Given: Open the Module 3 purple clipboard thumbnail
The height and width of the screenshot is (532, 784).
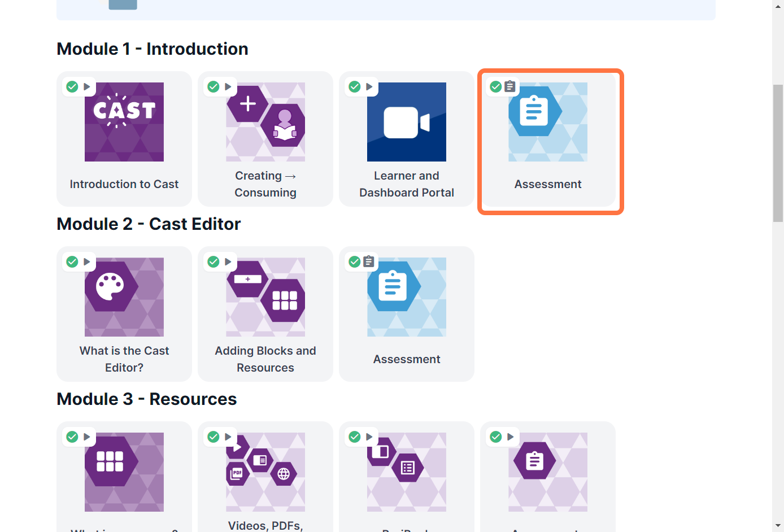Looking at the screenshot, I should click(x=548, y=472).
